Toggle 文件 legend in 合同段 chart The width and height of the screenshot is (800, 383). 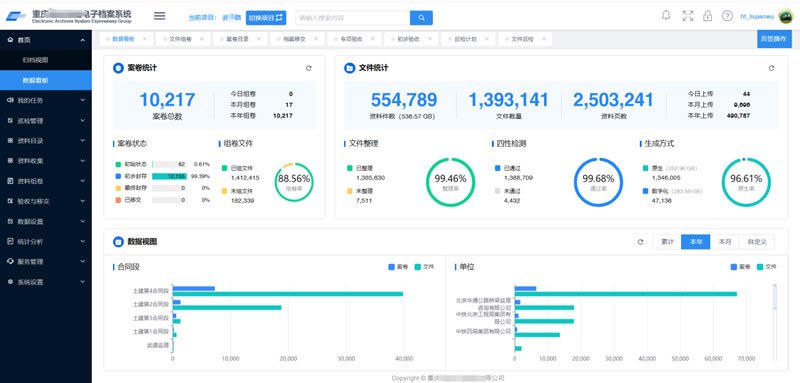point(424,267)
